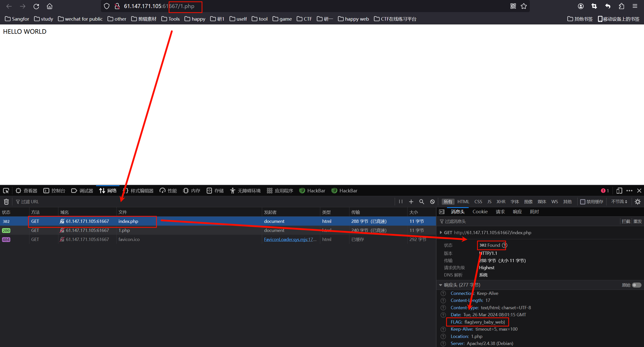Viewport: 644px width, 347px height.
Task: Open the insecure connection lock icon
Action: [117, 6]
